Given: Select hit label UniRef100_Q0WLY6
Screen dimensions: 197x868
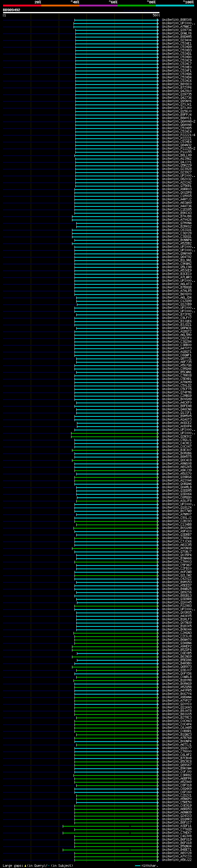Looking at the screenshot, I should point(176,33).
